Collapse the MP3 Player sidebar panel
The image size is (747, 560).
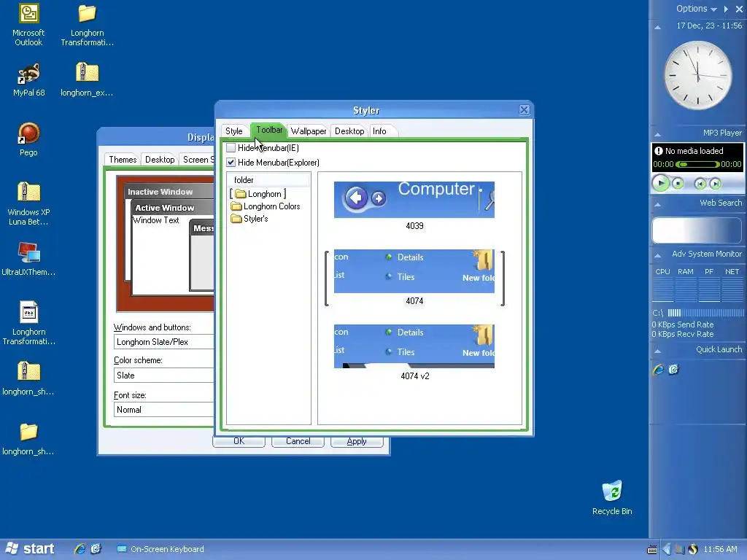click(x=657, y=134)
